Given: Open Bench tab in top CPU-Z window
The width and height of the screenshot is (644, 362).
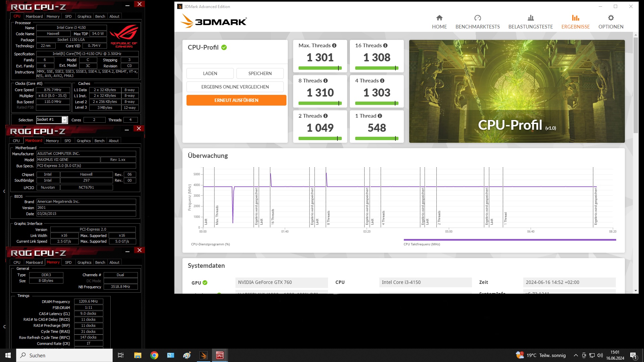Looking at the screenshot, I should 100,16.
